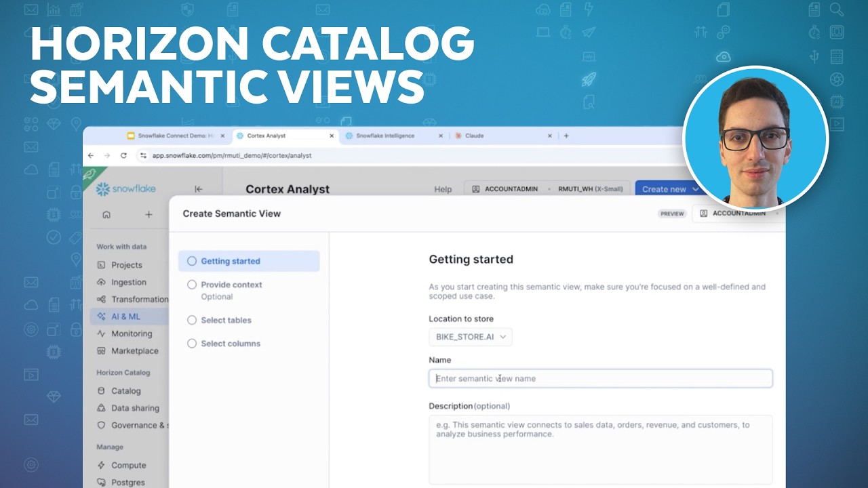Click the semantic view Name input field
Viewport: 868px width, 488px height.
[x=600, y=378]
